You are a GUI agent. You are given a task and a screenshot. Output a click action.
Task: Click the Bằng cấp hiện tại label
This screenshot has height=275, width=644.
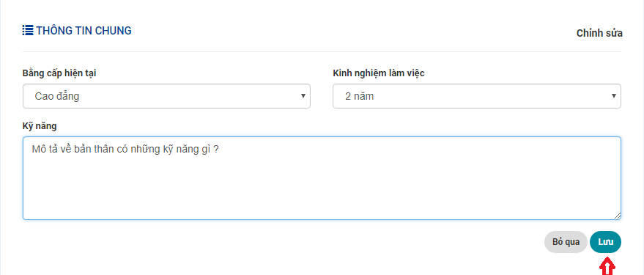(x=59, y=73)
